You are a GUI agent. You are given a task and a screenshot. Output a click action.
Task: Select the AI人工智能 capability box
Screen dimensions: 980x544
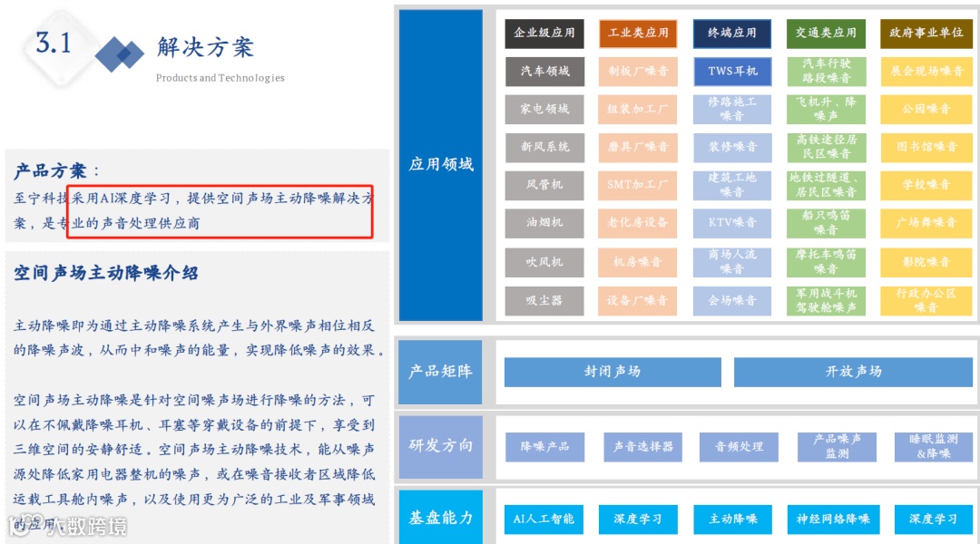click(x=544, y=520)
